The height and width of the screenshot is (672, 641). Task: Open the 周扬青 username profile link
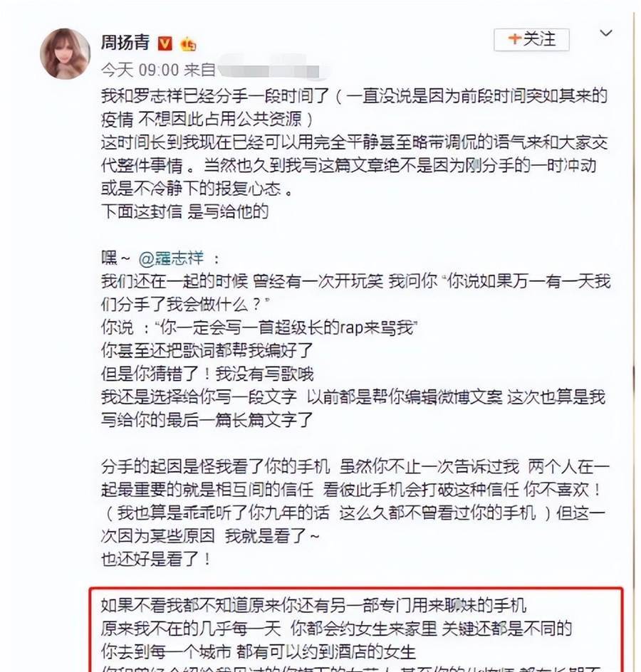[125, 43]
